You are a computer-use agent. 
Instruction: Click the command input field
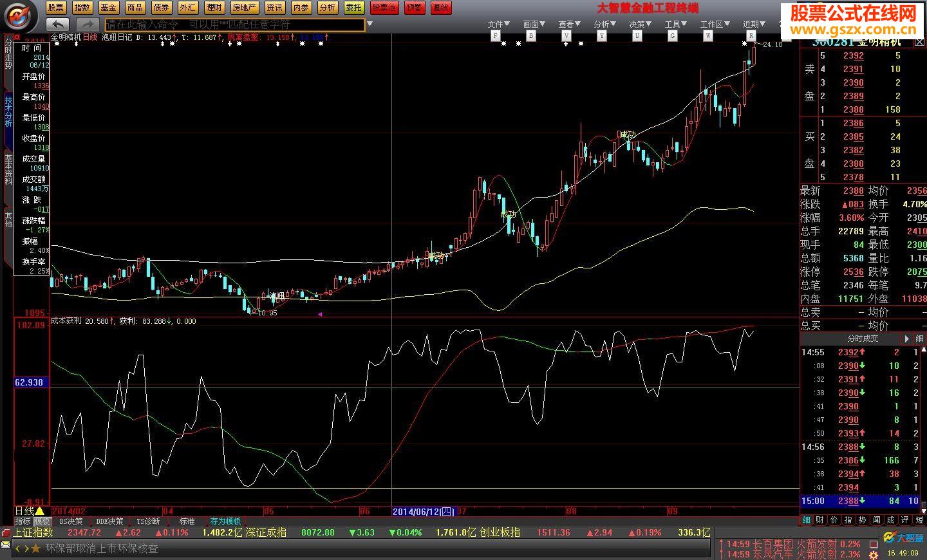coord(235,24)
